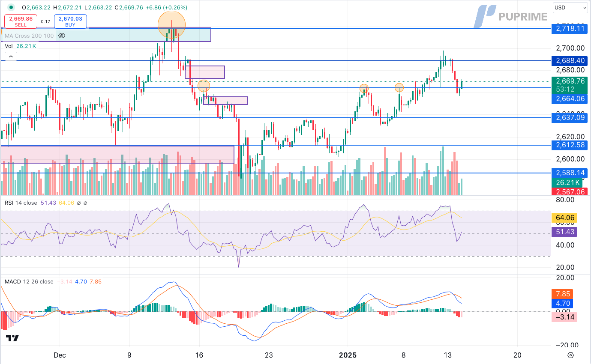Click the signal value 7.85 in legend
Viewport: 591px width, 364px height.
tap(96, 282)
